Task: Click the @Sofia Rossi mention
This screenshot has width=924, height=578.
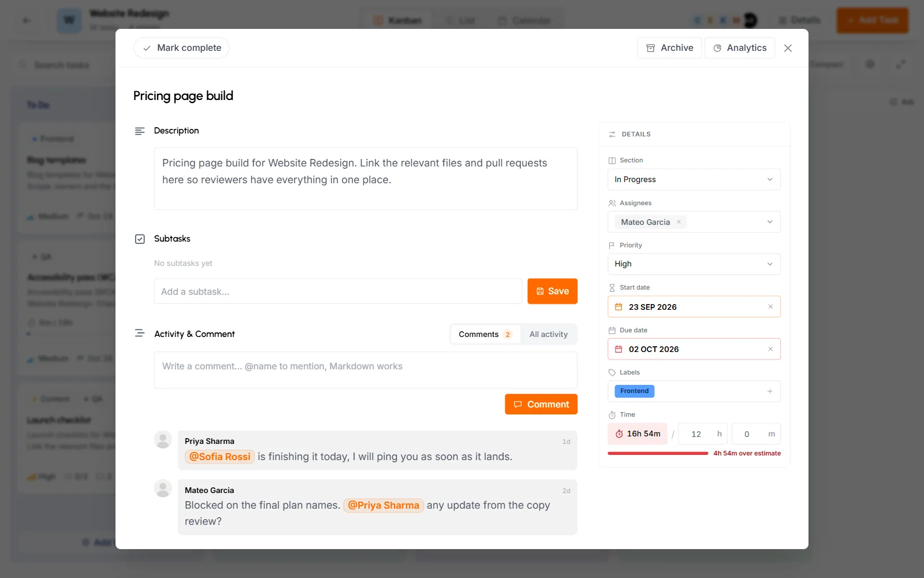Action: (220, 457)
